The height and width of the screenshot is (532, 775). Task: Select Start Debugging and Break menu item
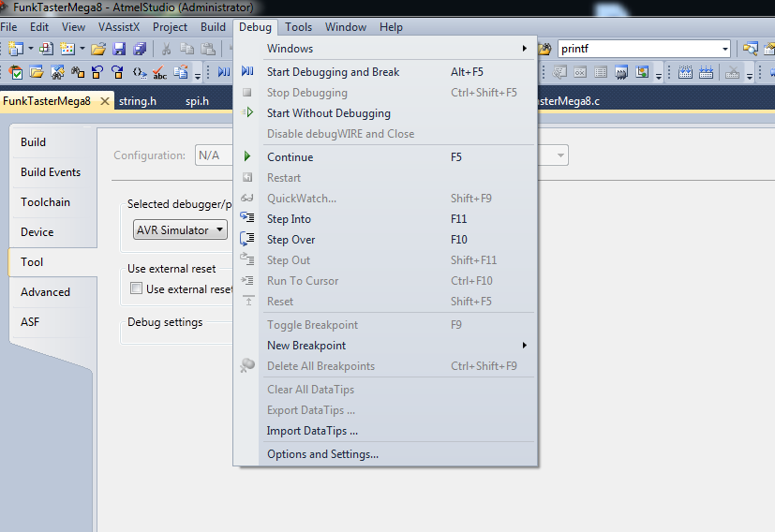(385, 71)
